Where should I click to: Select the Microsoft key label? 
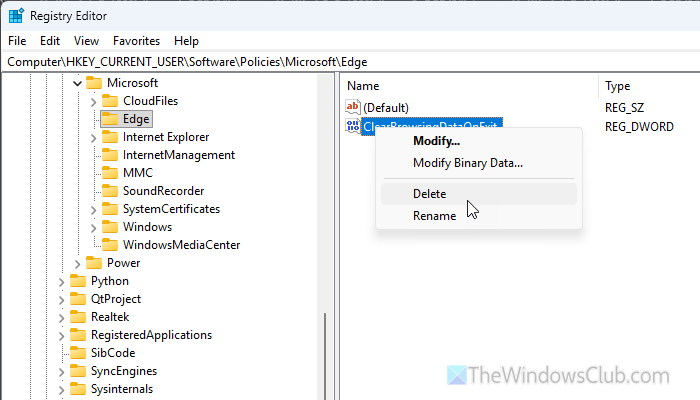tap(132, 83)
